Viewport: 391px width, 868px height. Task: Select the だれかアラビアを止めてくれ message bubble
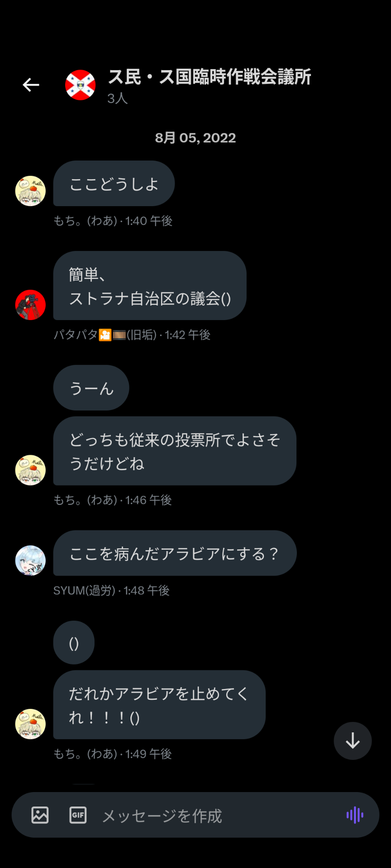pyautogui.click(x=159, y=705)
